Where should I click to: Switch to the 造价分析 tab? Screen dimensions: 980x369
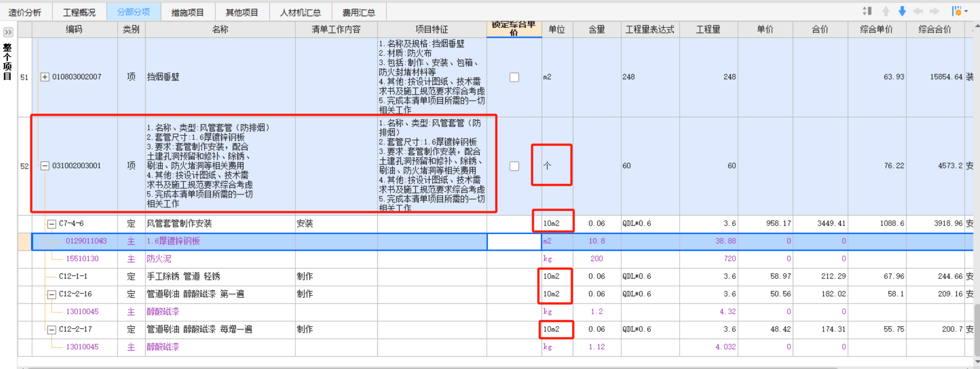(25, 12)
